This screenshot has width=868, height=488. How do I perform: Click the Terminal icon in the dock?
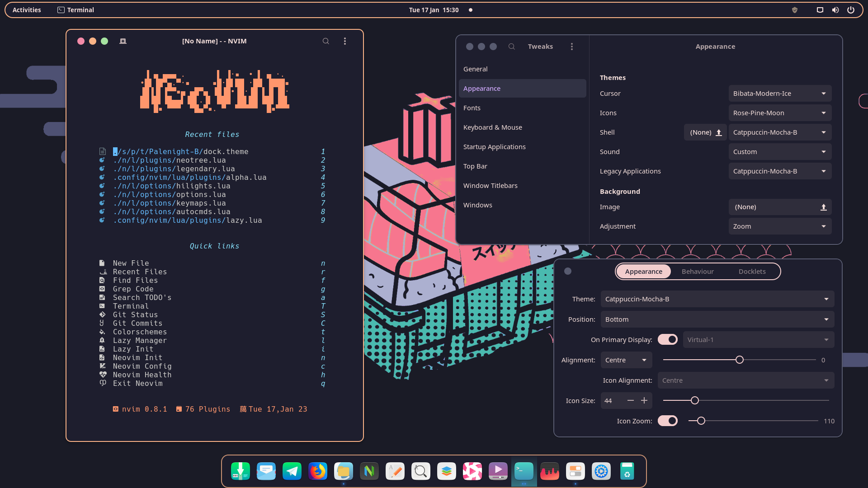pos(524,471)
